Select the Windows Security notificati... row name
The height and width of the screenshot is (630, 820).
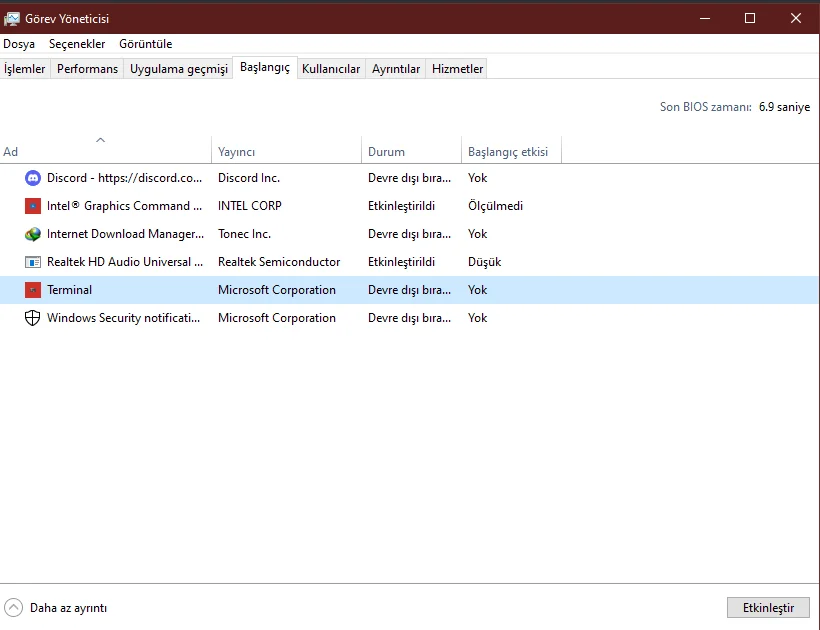coord(123,318)
